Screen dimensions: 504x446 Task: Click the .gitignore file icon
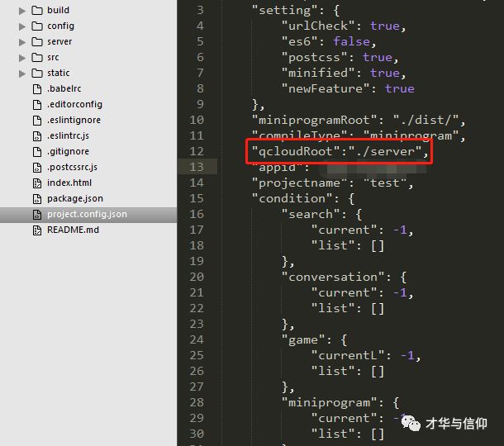(37, 152)
